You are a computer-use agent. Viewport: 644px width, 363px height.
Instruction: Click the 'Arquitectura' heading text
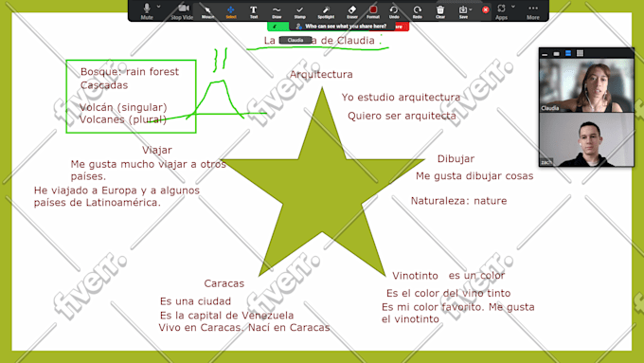[321, 75]
